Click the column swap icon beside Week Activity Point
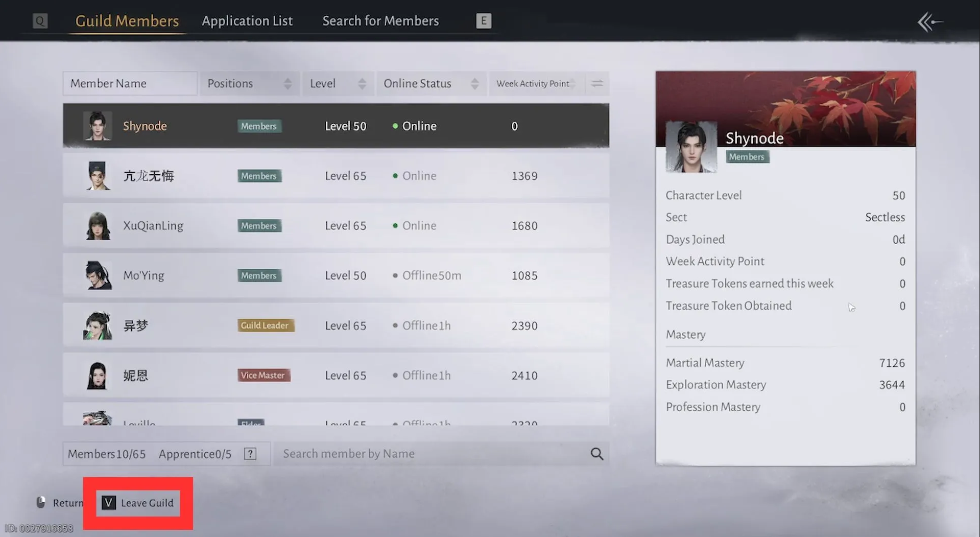 (x=596, y=83)
